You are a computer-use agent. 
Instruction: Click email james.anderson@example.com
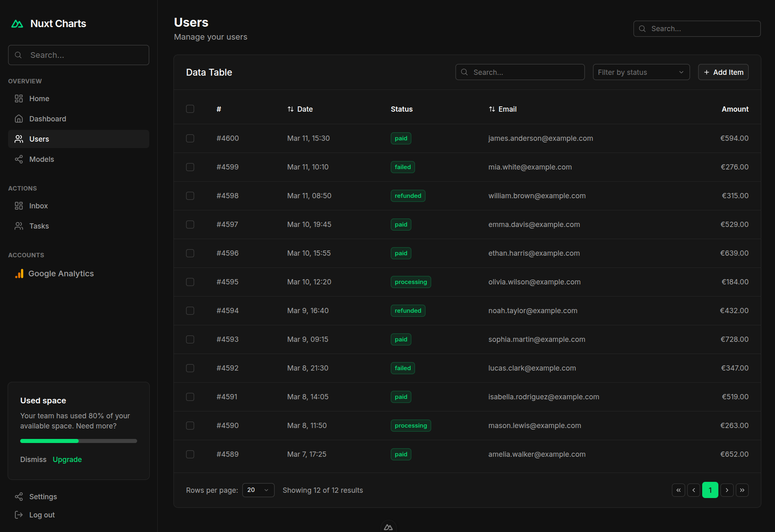click(x=540, y=138)
